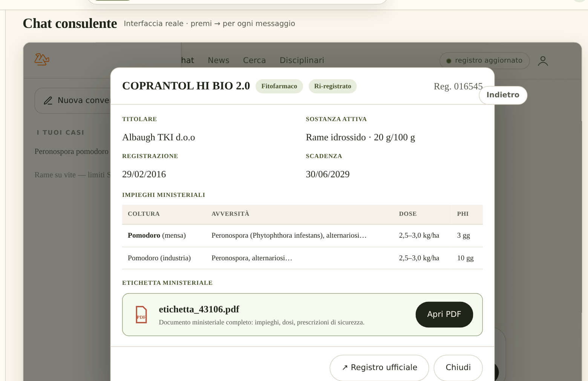Image resolution: width=588 pixels, height=381 pixels.
Task: Click the green registro status dot
Action: (x=449, y=61)
